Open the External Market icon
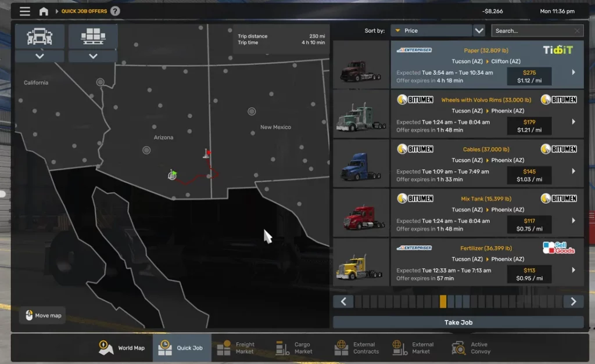This screenshot has width=595, height=364. [x=398, y=348]
